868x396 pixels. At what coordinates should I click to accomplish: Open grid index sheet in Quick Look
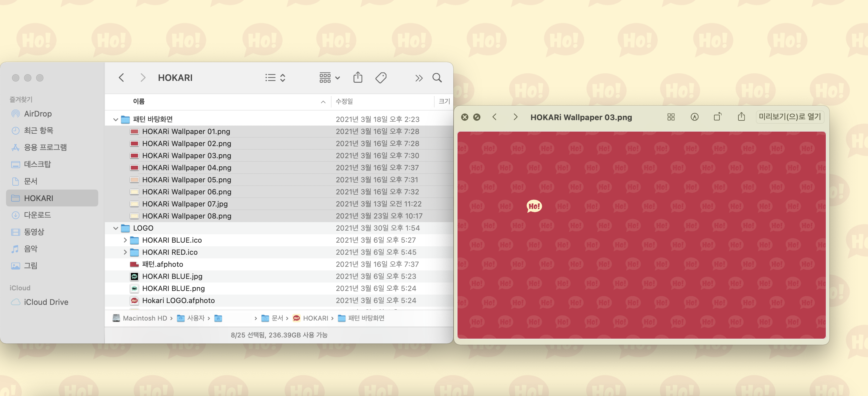[671, 117]
